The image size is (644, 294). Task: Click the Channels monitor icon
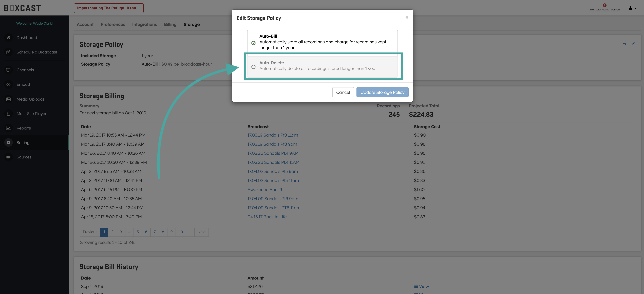(9, 70)
